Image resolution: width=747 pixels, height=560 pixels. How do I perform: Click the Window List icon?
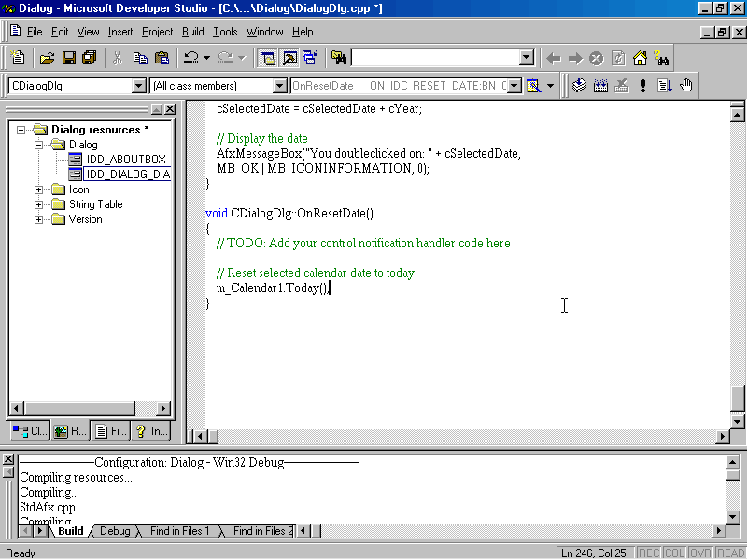click(310, 58)
